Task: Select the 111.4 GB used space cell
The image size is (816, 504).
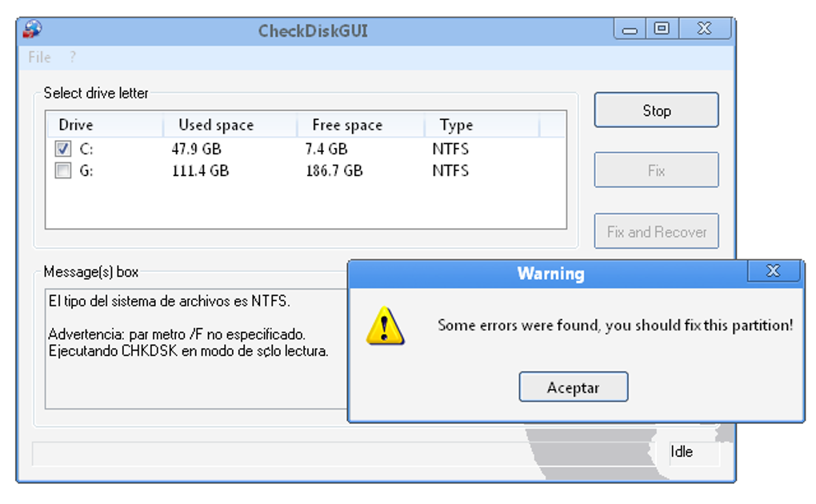Action: click(200, 170)
